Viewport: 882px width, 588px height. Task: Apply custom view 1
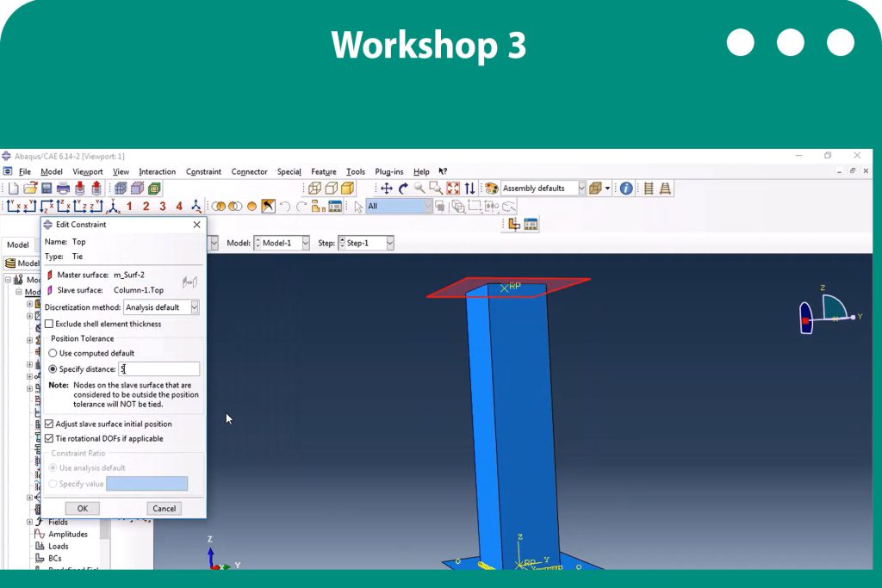pyautogui.click(x=129, y=207)
